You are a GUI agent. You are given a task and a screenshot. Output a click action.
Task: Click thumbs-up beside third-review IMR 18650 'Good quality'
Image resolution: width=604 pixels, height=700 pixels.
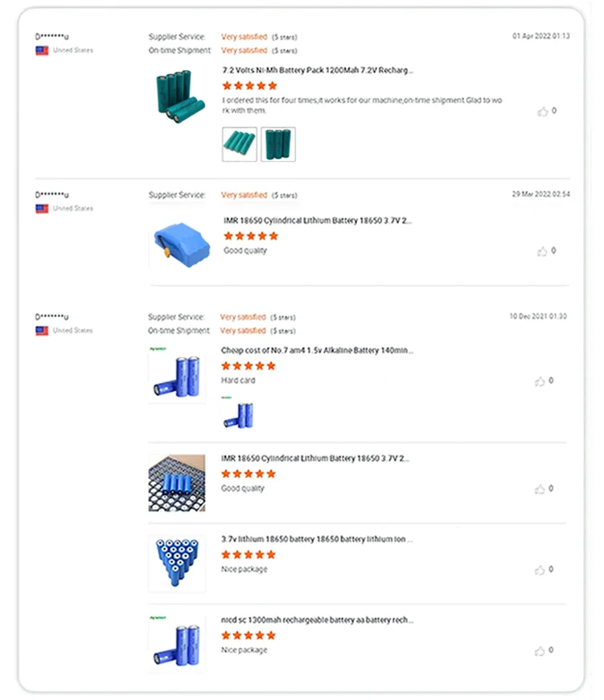point(540,489)
